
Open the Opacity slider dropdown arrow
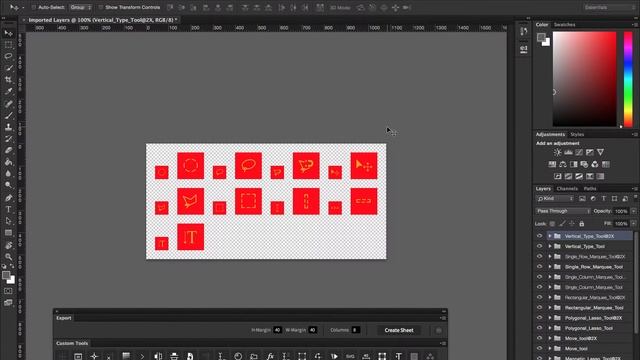click(x=633, y=211)
